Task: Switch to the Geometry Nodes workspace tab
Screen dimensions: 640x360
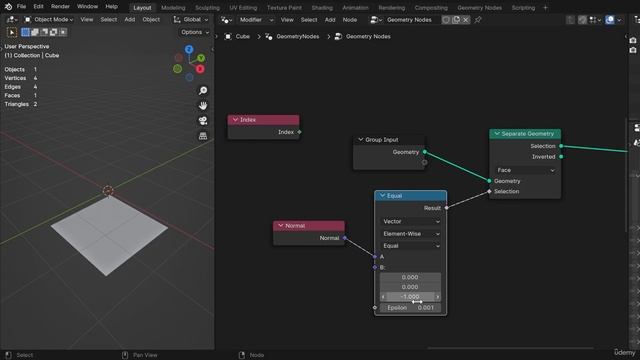Action: 479,7
